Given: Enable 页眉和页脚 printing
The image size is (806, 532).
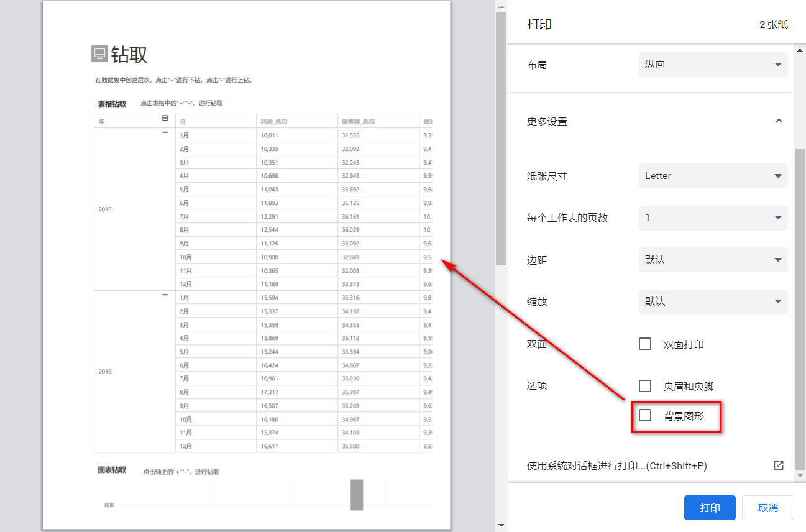Looking at the screenshot, I should tap(644, 385).
